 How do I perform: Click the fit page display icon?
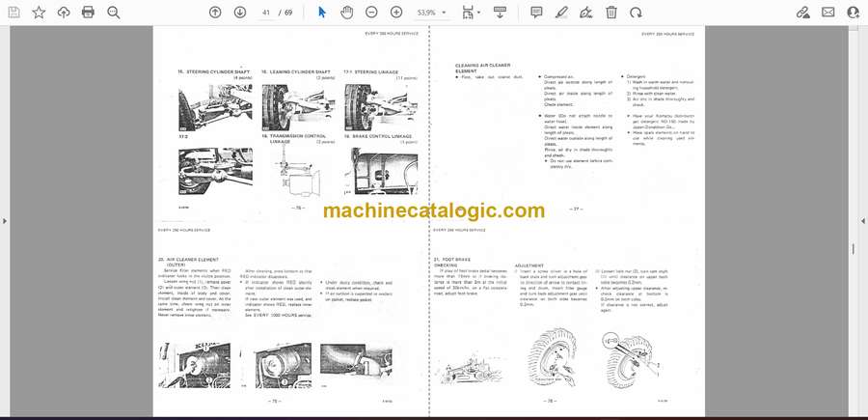[x=469, y=13]
